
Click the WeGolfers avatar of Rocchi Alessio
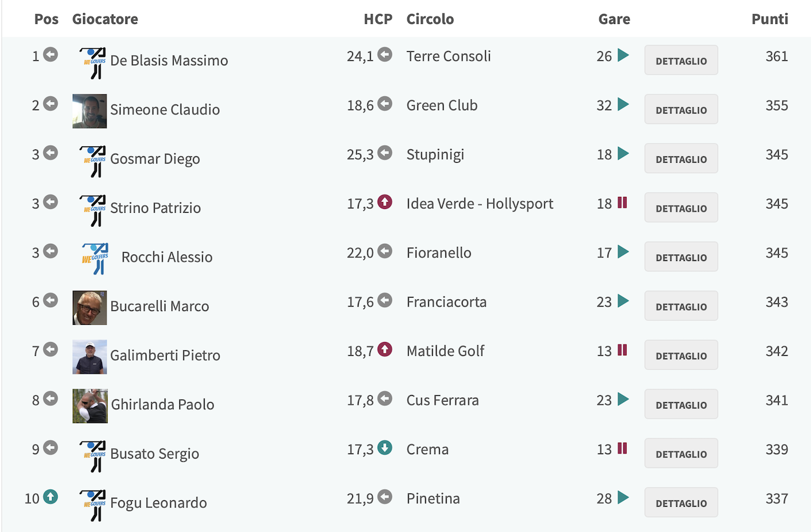click(96, 258)
